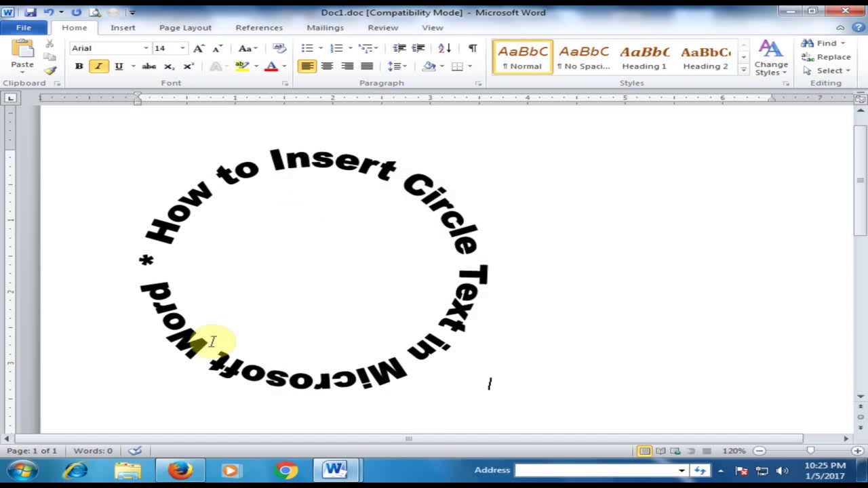Click the Redo icon in title bar
The width and height of the screenshot is (868, 488).
tap(76, 12)
